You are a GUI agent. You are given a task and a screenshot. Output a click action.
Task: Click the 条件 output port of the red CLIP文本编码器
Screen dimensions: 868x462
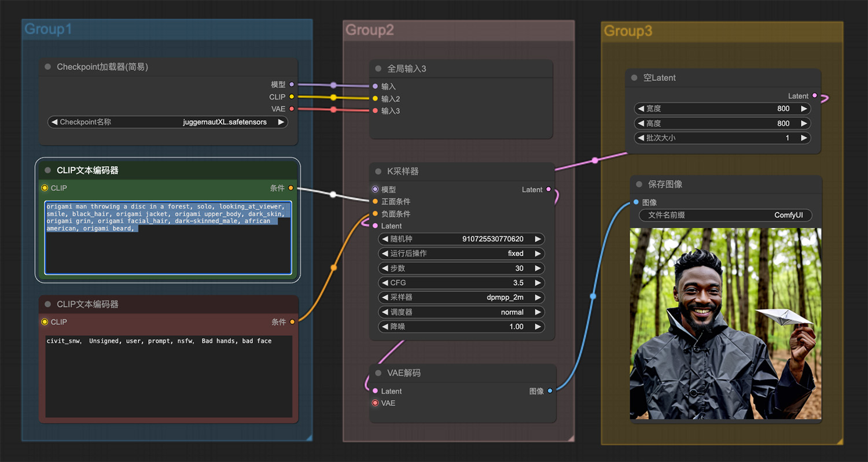pyautogui.click(x=292, y=322)
